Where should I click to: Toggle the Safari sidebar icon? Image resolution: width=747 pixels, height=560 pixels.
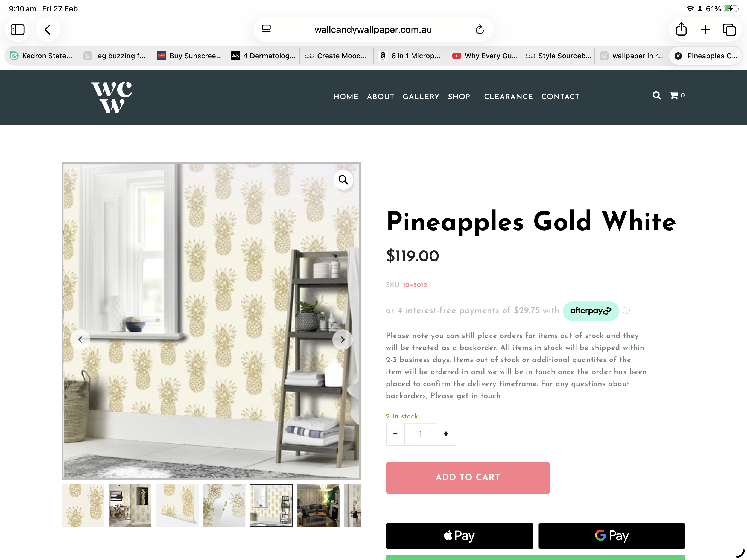17,30
